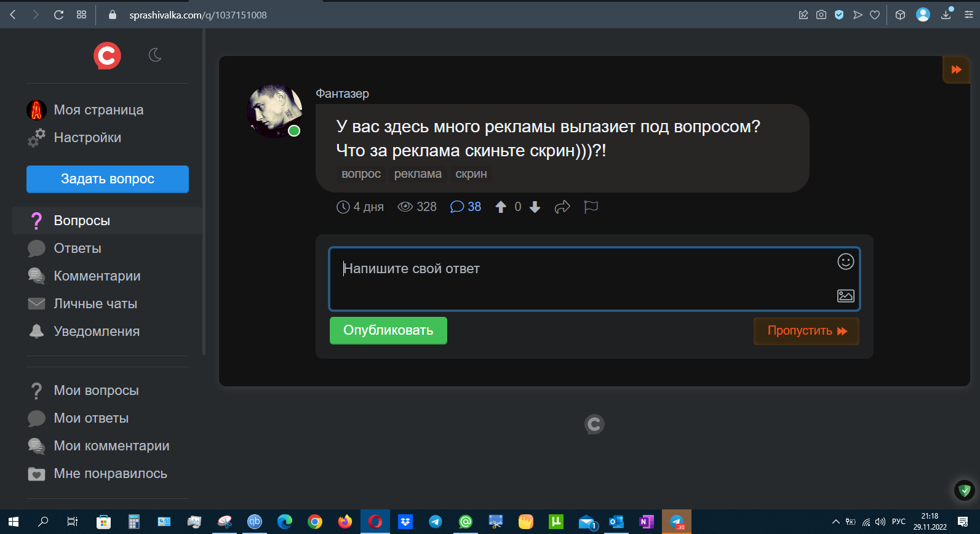Skip forward using the corner double-arrow icon

(956, 70)
